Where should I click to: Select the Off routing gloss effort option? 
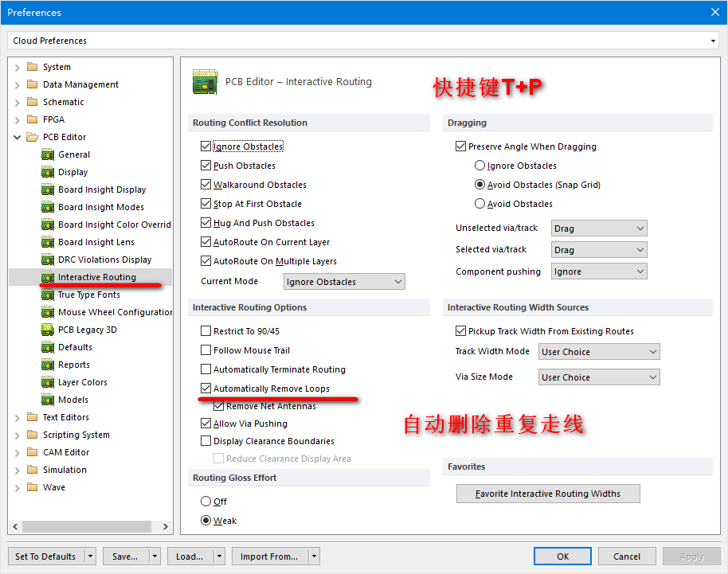[x=206, y=502]
